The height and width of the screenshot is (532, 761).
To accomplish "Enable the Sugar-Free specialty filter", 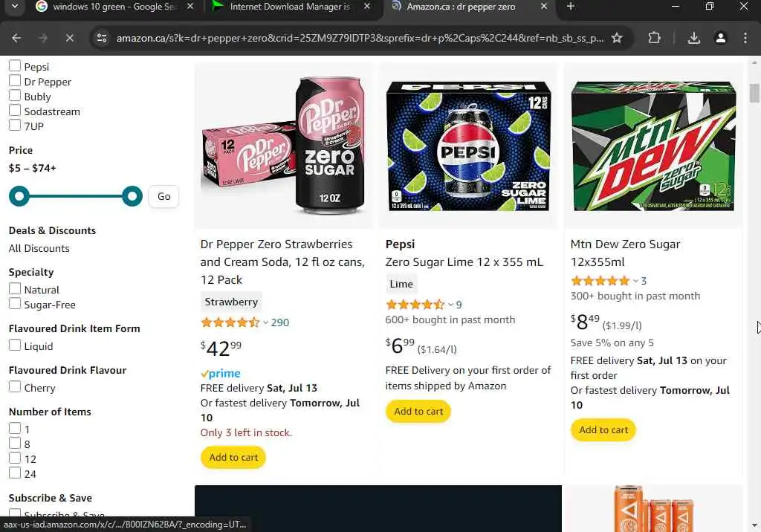I will pyautogui.click(x=15, y=304).
